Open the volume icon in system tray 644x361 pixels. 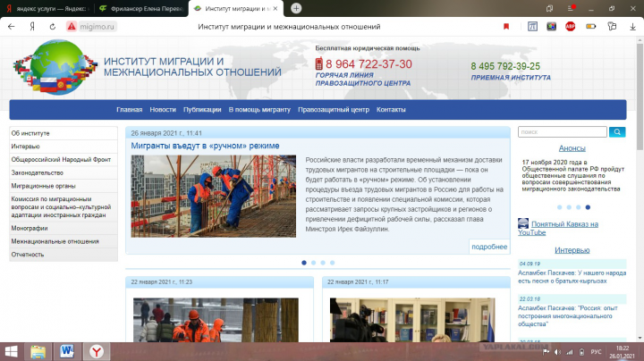[x=557, y=352]
